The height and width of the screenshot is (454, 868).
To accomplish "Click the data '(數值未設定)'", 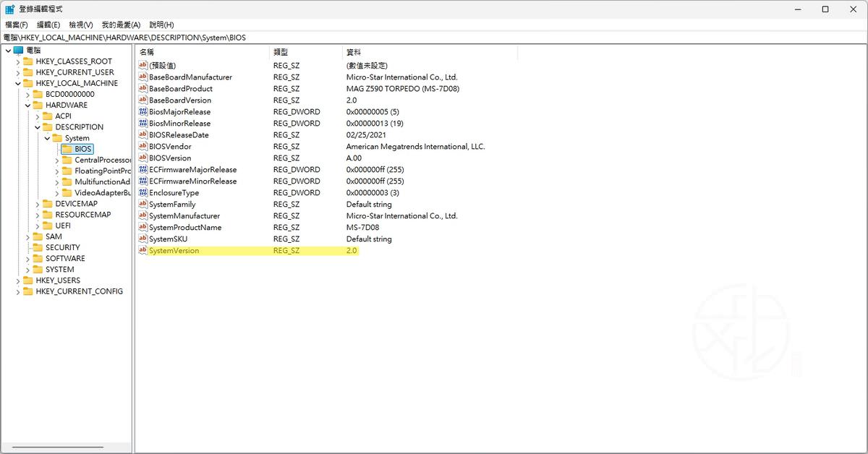I will point(367,65).
